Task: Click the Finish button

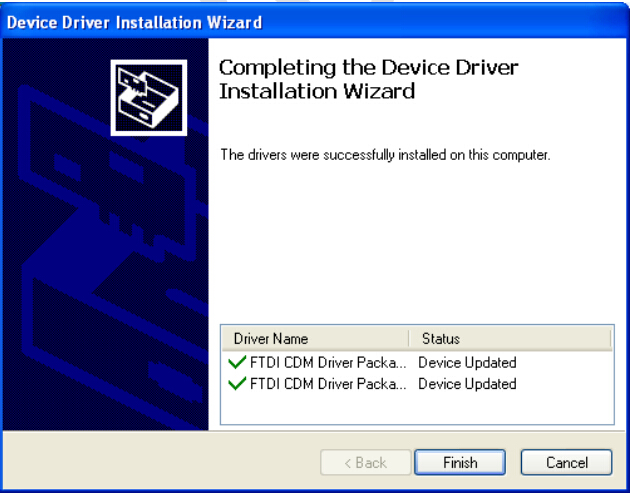Action: (460, 462)
